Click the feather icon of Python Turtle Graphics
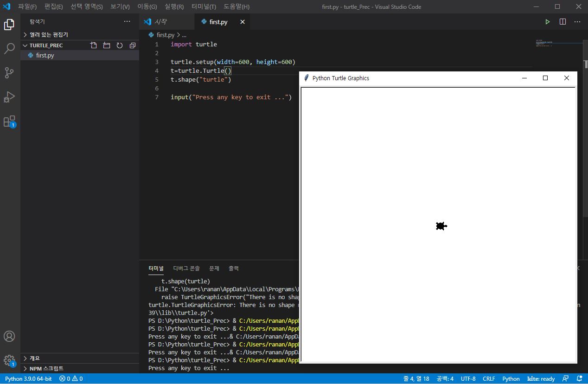588x384 pixels. (306, 78)
